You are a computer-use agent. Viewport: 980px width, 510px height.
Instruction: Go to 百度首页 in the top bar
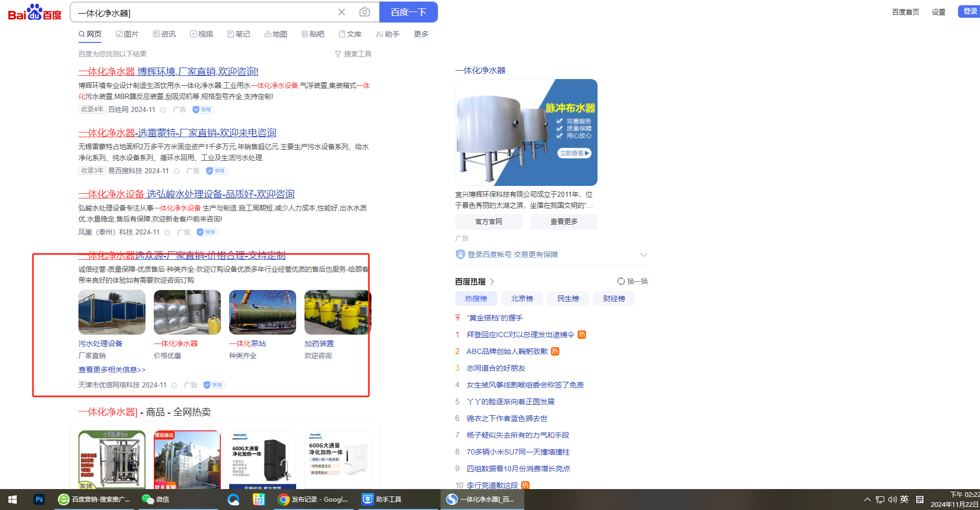906,12
